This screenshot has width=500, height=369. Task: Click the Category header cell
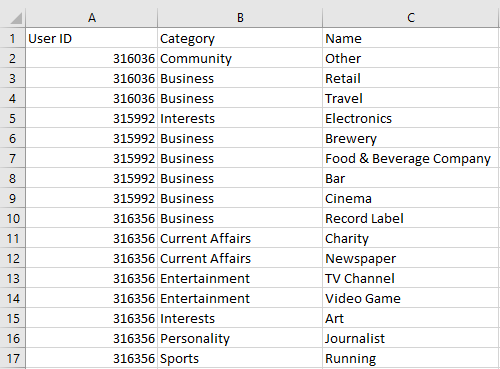coord(240,38)
